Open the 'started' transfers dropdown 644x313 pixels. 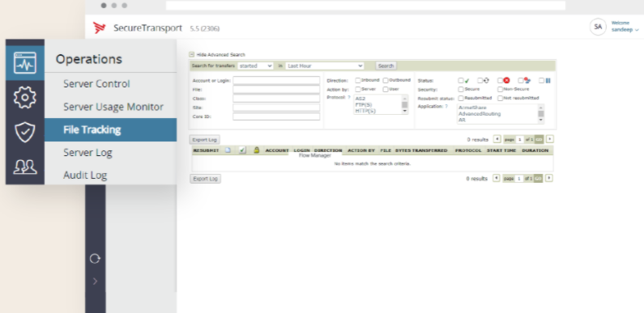(255, 66)
